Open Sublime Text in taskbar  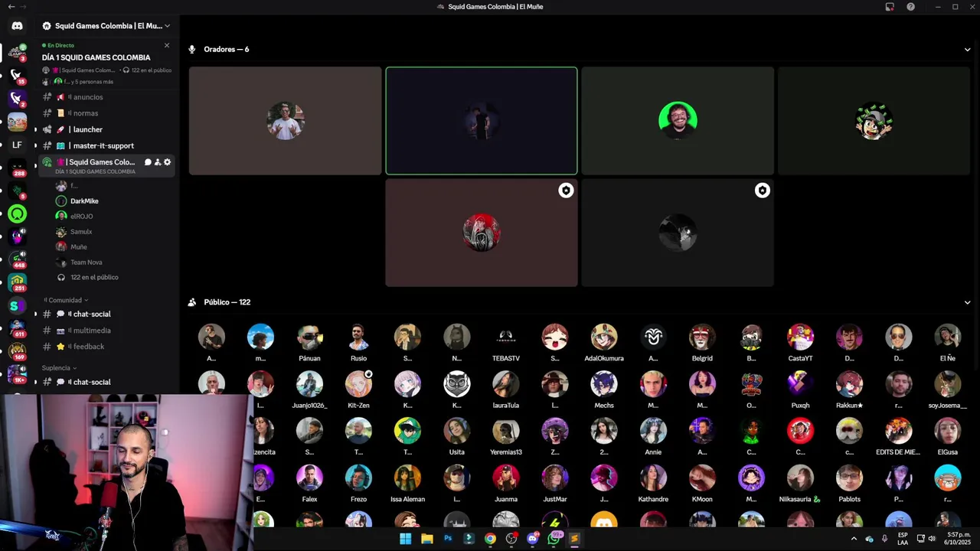(x=574, y=539)
